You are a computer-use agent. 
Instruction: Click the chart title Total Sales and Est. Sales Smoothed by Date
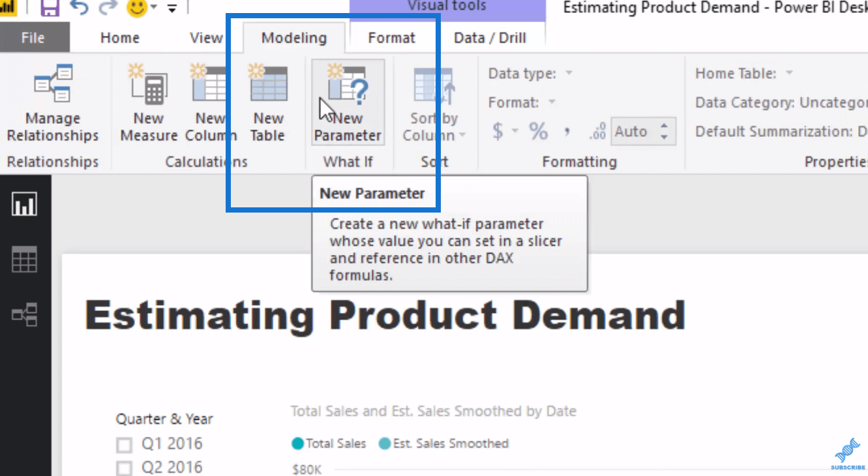point(434,411)
